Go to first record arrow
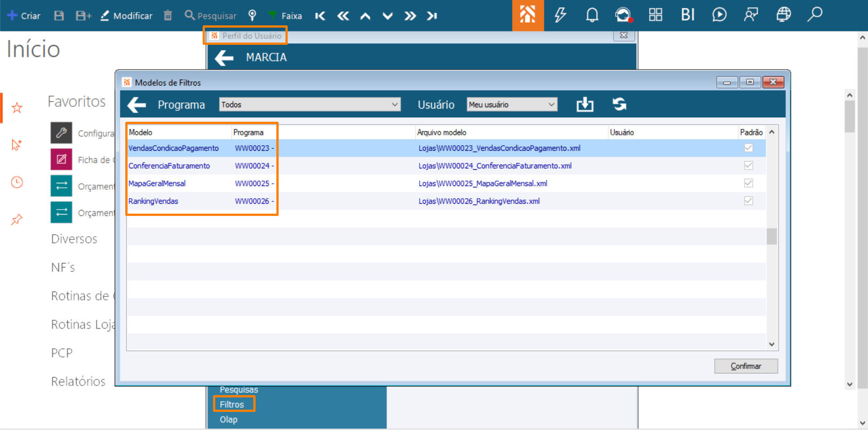 coord(320,16)
